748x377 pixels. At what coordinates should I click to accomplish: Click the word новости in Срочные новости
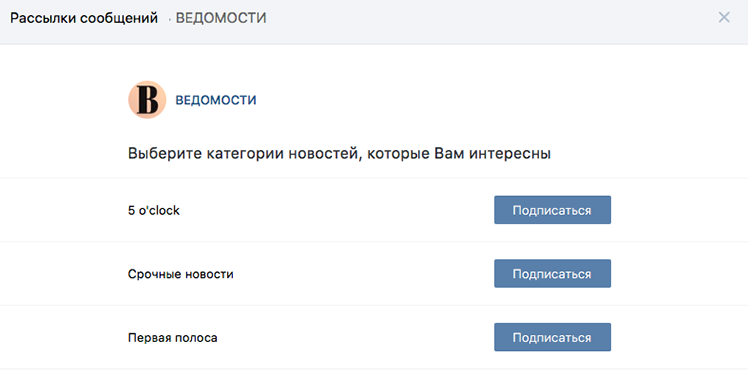[209, 274]
